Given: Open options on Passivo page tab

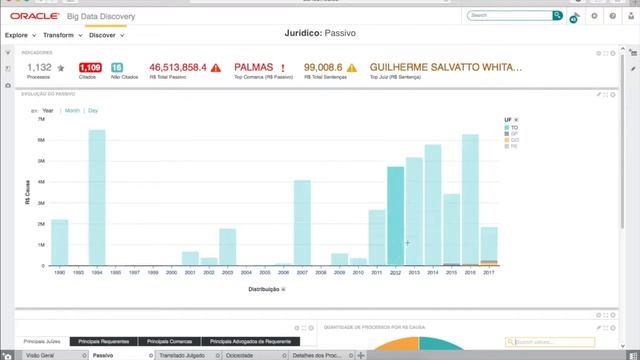Looking at the screenshot, I should pyautogui.click(x=151, y=356).
